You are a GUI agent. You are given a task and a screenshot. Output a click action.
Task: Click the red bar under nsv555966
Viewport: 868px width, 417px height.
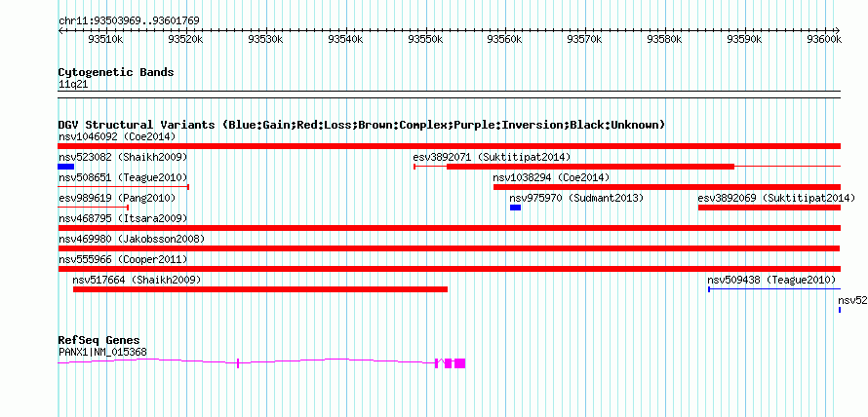pos(450,269)
